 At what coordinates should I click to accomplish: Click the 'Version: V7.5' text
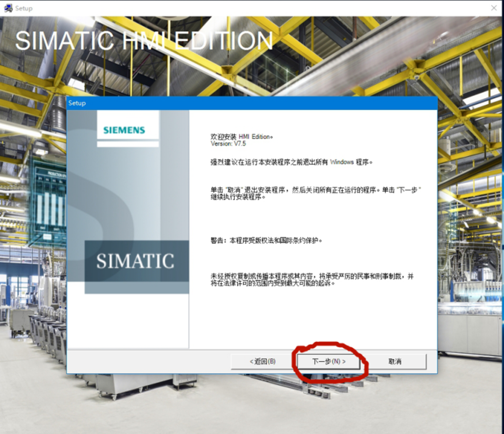(x=228, y=144)
